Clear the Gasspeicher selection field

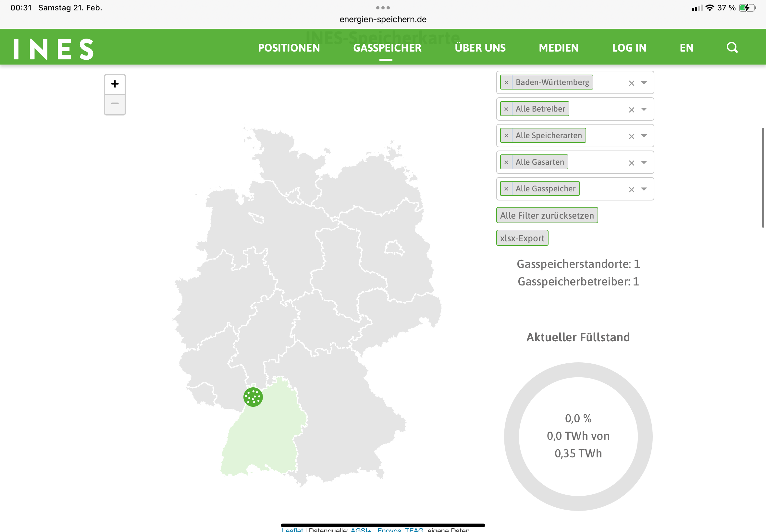coord(631,190)
